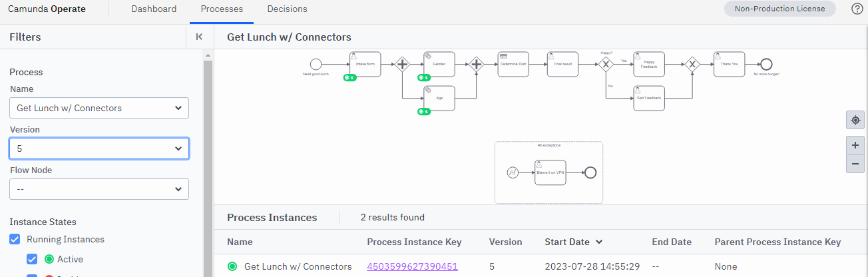
Task: Open the help question mark icon
Action: [x=857, y=9]
